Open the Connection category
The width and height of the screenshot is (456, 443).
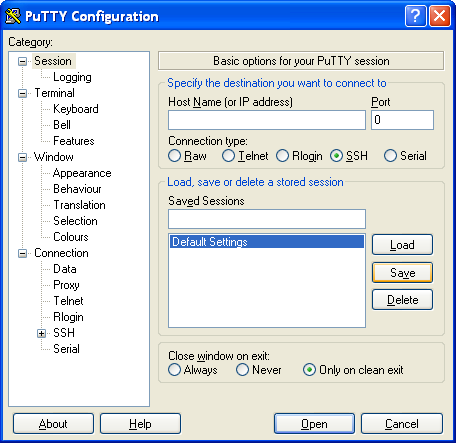coord(61,253)
